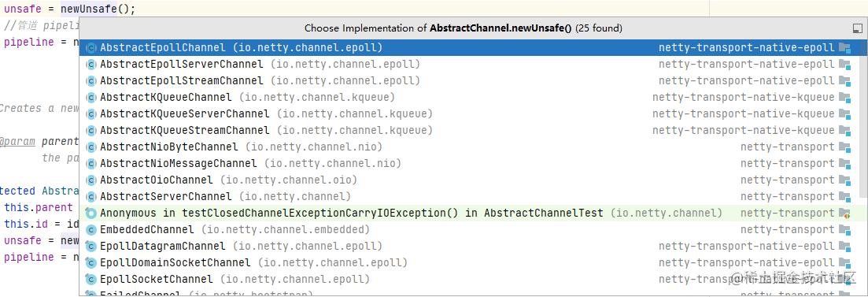Screen dimensions: 868x297
Task: Click class icon beside AbstractEpollStreamChannel
Action: [90, 81]
